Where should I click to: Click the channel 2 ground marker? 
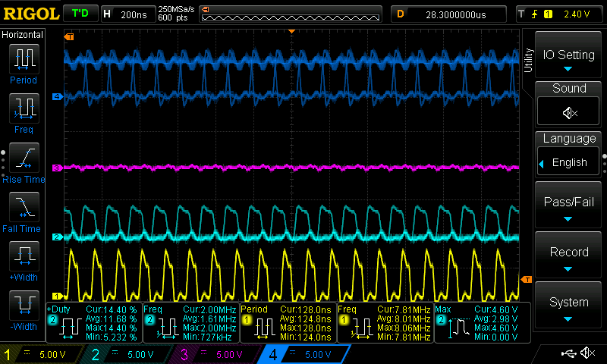pos(58,237)
